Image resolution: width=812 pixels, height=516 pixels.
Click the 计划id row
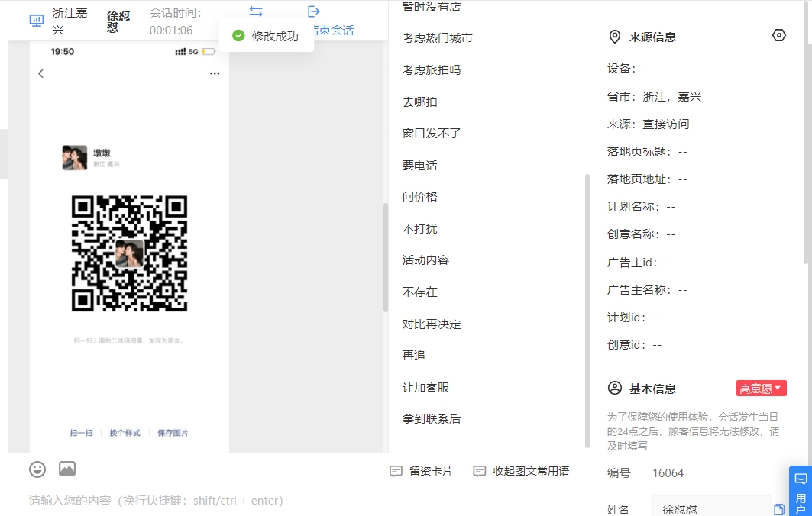634,318
